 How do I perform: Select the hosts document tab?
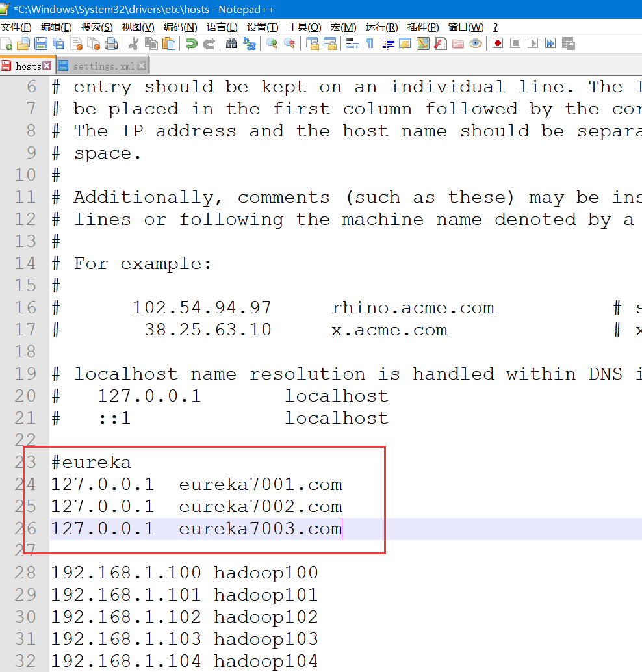pyautogui.click(x=28, y=66)
